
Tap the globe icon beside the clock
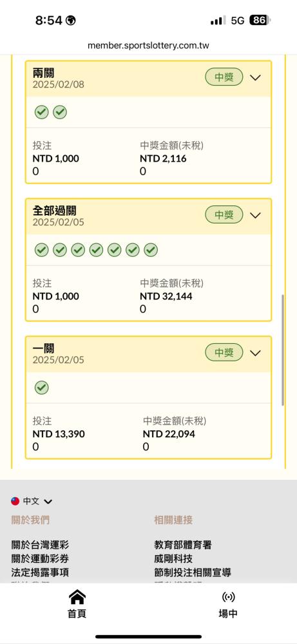(x=71, y=20)
